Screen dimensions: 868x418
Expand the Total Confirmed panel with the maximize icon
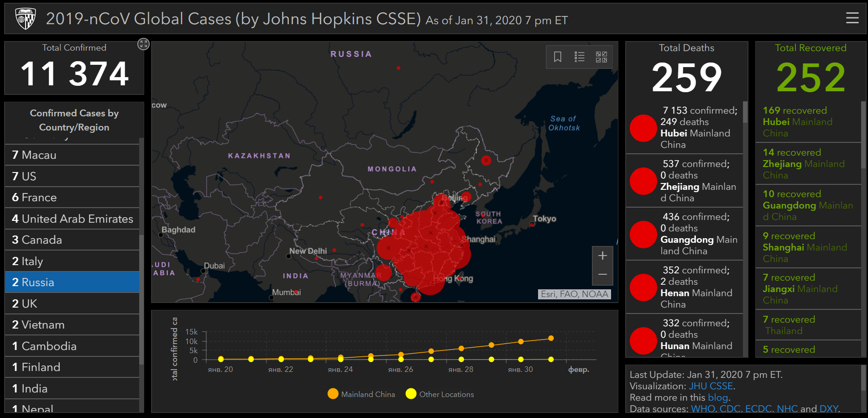pyautogui.click(x=143, y=44)
